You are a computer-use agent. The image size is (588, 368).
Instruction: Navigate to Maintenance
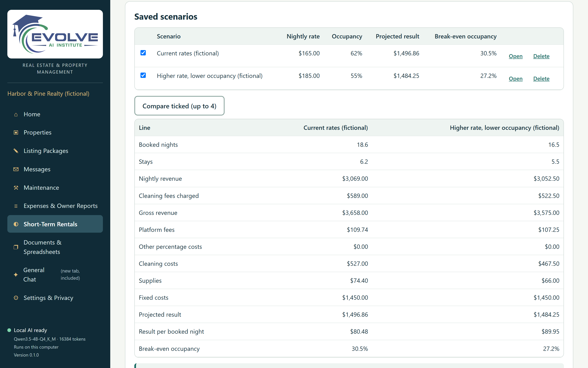pos(55,188)
